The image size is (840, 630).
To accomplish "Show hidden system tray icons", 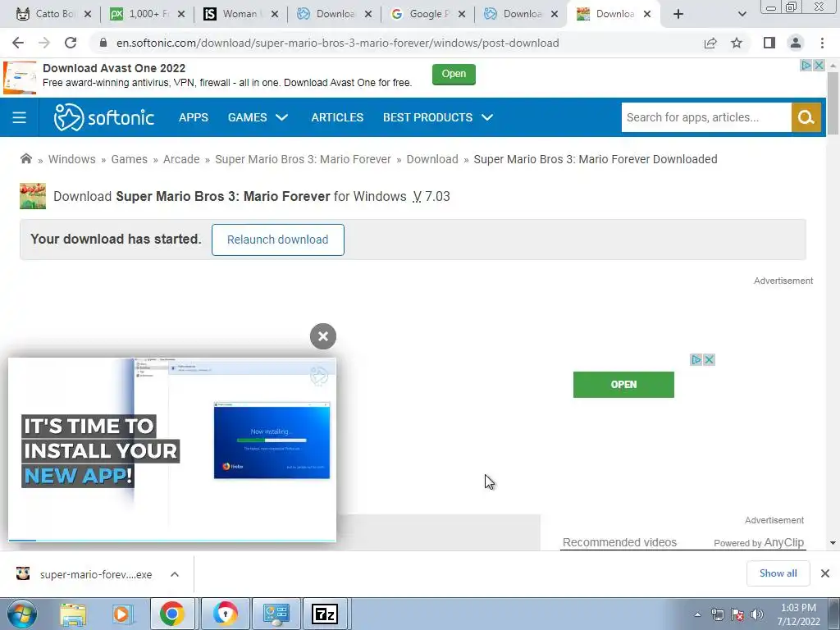I will click(697, 614).
